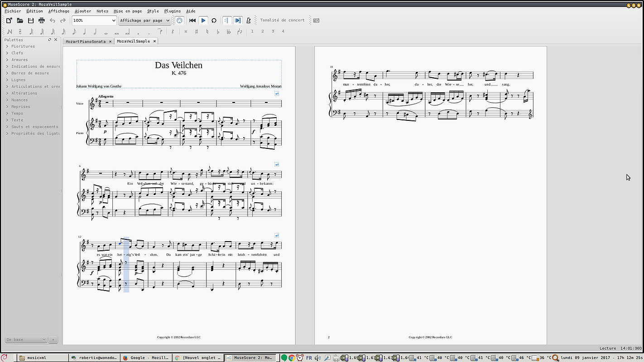Enable note input mode N
This screenshot has width=644, height=362.
tap(10, 32)
